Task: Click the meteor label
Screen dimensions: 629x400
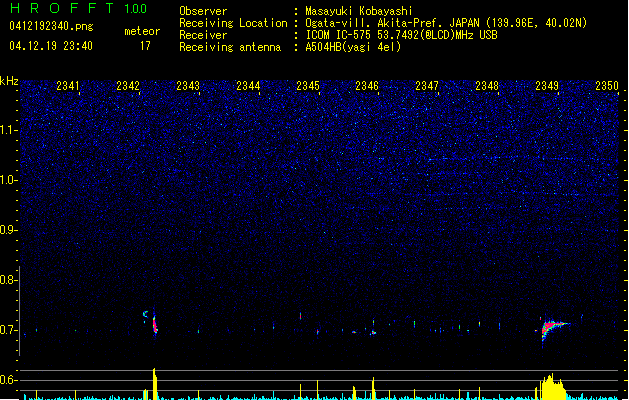Action: (142, 31)
